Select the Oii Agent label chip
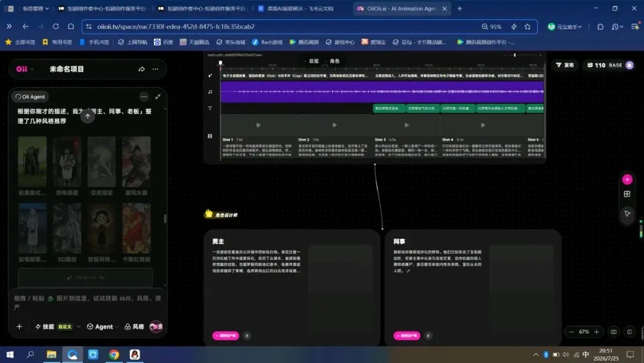This screenshot has height=363, width=644. pos(30,97)
